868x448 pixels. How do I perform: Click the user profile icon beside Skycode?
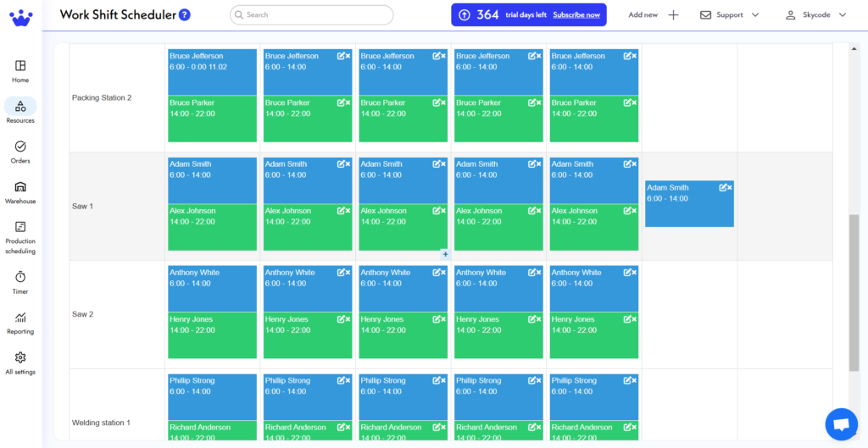791,15
